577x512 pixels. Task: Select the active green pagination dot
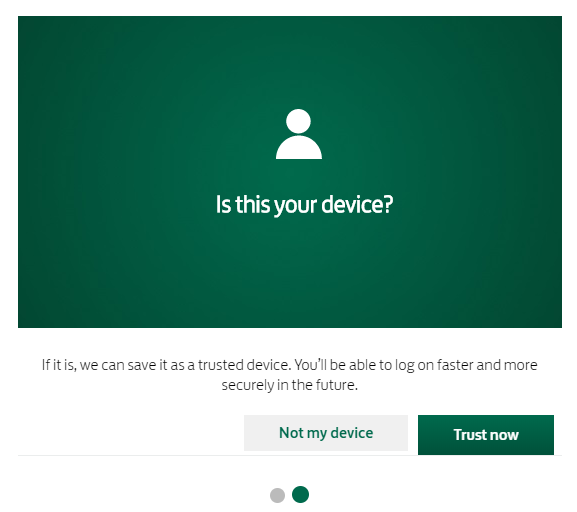(300, 494)
